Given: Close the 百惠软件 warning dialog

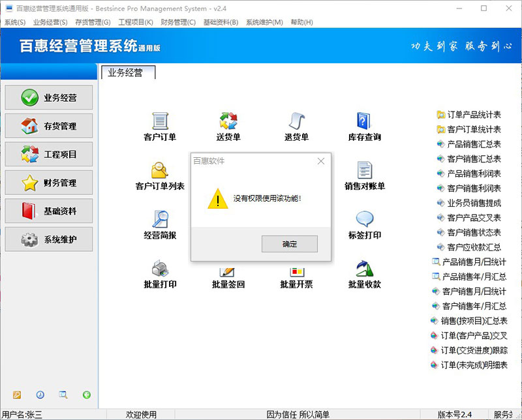Looking at the screenshot, I should [321, 161].
